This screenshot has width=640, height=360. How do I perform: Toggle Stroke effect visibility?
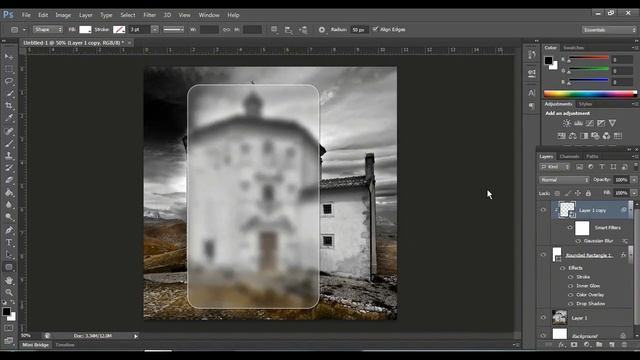571,277
